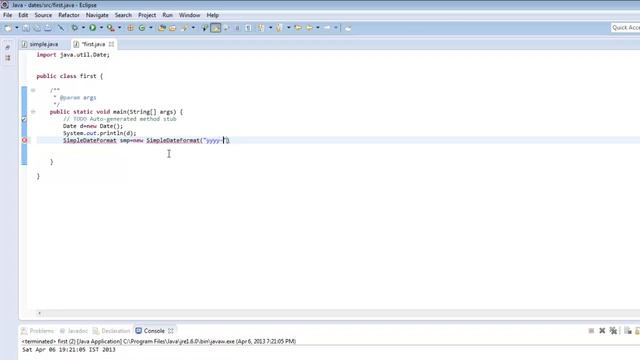Click the New file toolbar icon

(8, 28)
